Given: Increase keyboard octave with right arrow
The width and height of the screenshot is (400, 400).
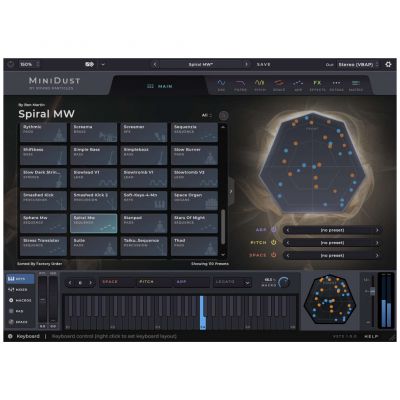Looking at the screenshot, I should (90, 283).
